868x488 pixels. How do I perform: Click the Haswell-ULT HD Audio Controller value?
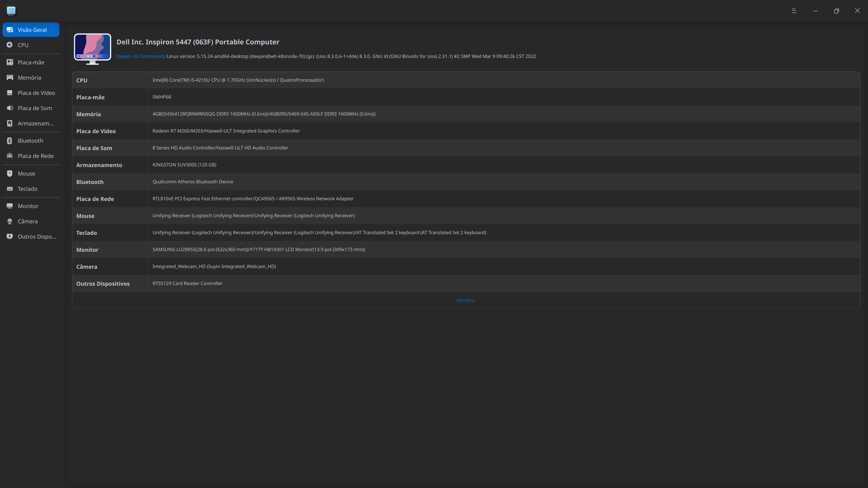[x=220, y=148]
